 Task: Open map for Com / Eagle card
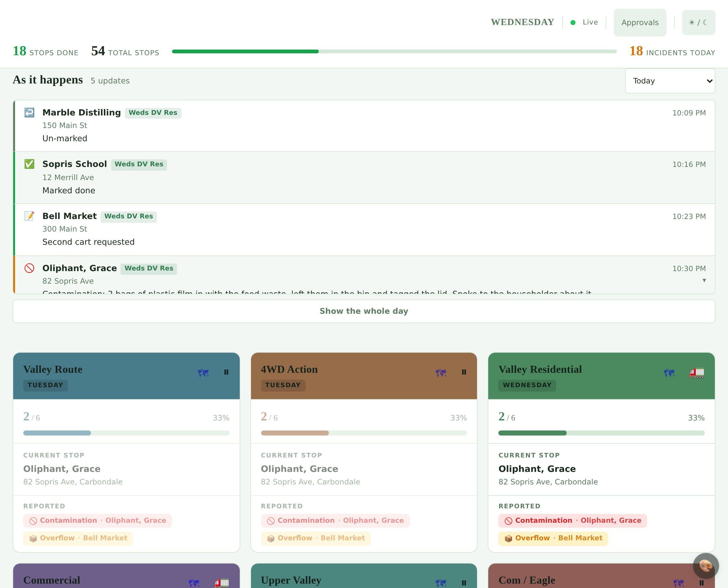[x=678, y=583]
